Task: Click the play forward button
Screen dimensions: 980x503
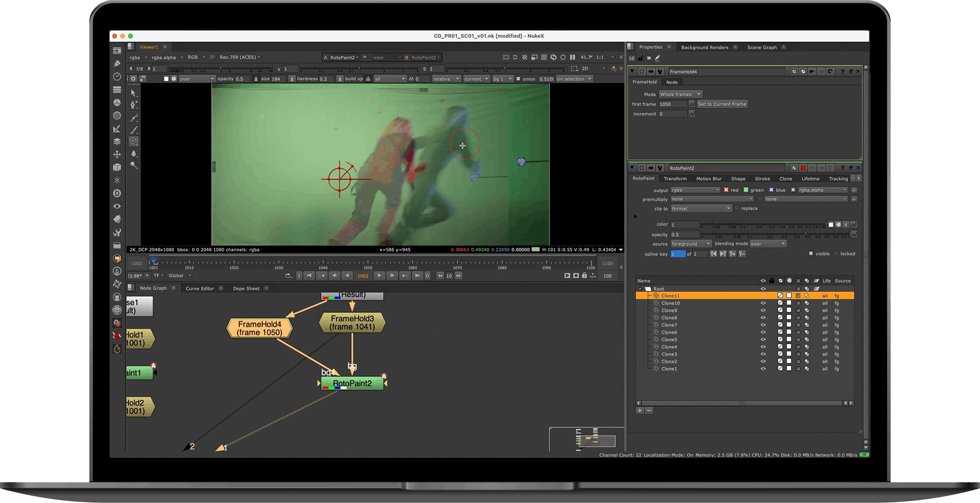Action: [x=379, y=275]
